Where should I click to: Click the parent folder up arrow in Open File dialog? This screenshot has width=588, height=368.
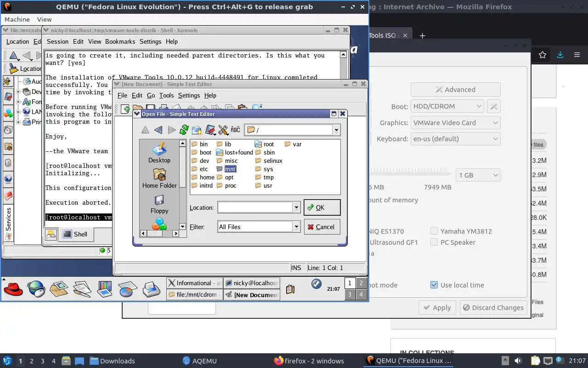coord(145,130)
